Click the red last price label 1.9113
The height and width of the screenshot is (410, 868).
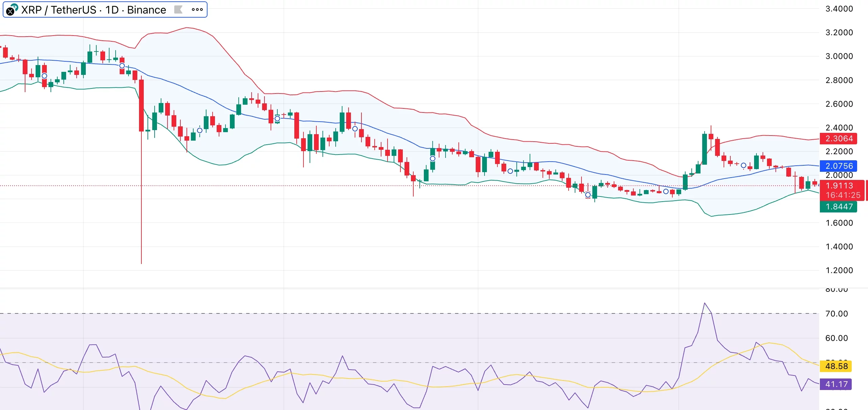click(x=840, y=186)
